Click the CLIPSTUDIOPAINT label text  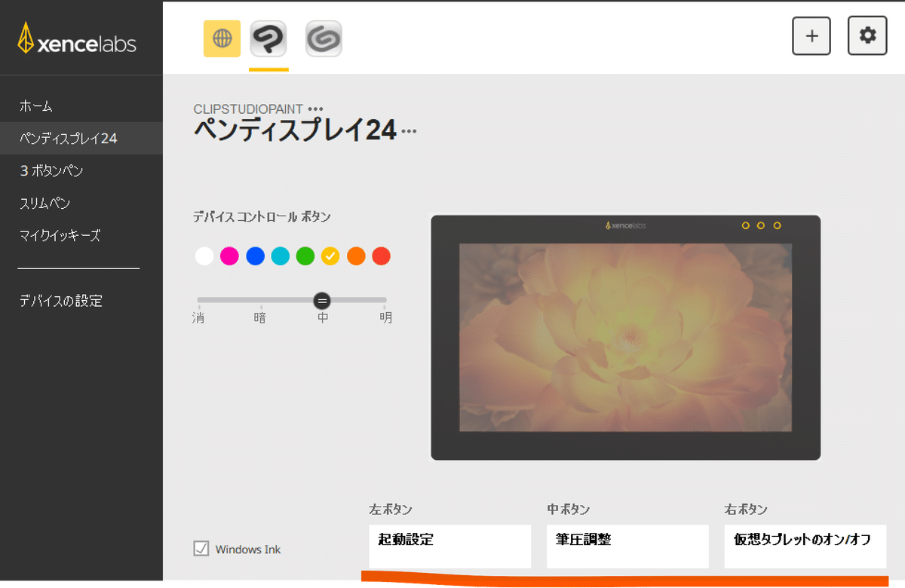248,109
